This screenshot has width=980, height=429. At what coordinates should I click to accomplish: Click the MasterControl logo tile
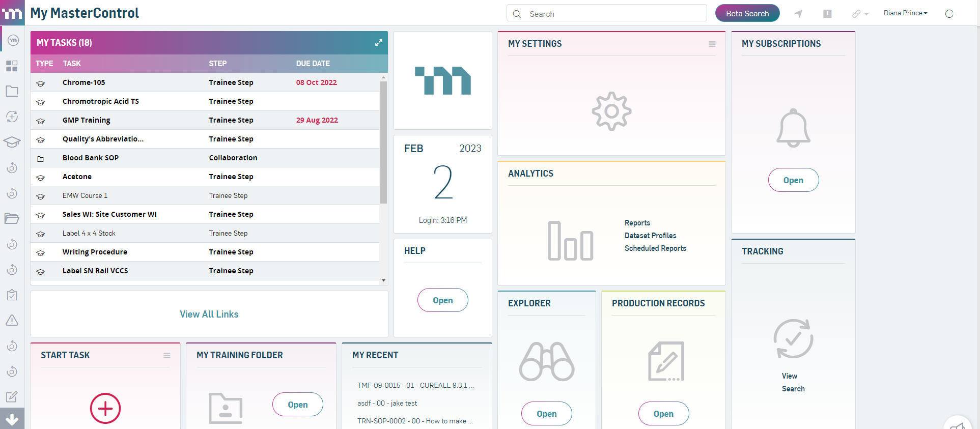click(443, 80)
